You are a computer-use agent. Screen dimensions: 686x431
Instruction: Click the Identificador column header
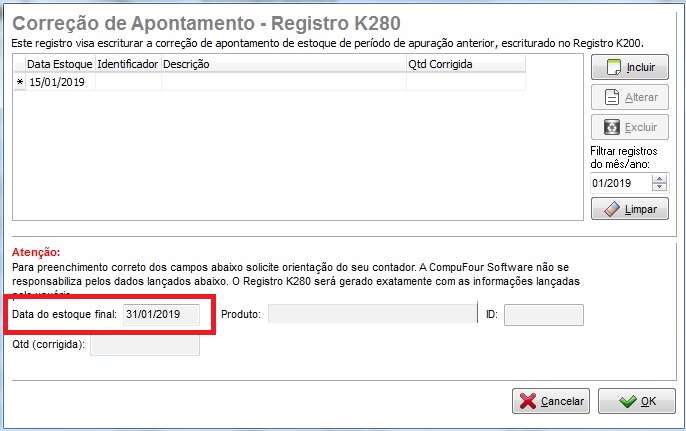(x=128, y=64)
